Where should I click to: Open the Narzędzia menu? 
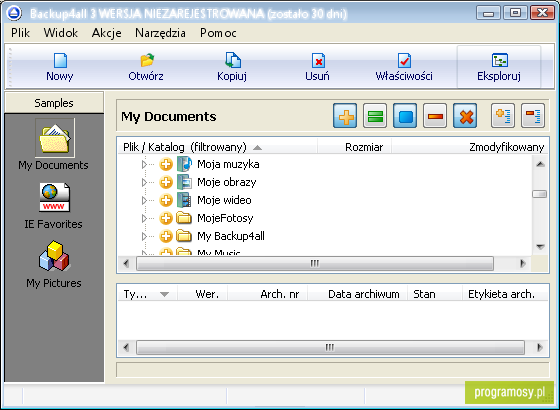pyautogui.click(x=160, y=33)
